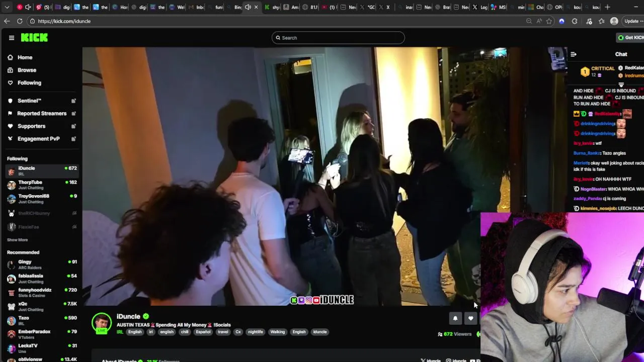Viewport: 644px width, 362px height.
Task: Go to the KICK logo homepage
Action: [34, 38]
